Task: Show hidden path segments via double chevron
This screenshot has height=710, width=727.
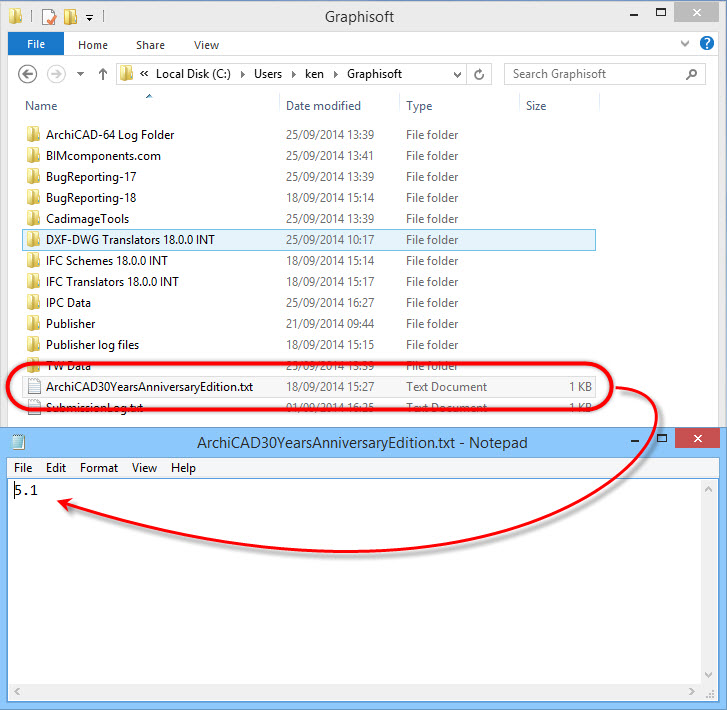Action: click(144, 74)
